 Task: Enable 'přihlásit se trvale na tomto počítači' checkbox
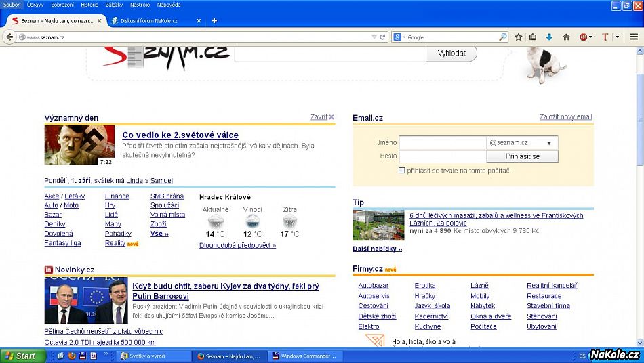click(402, 170)
